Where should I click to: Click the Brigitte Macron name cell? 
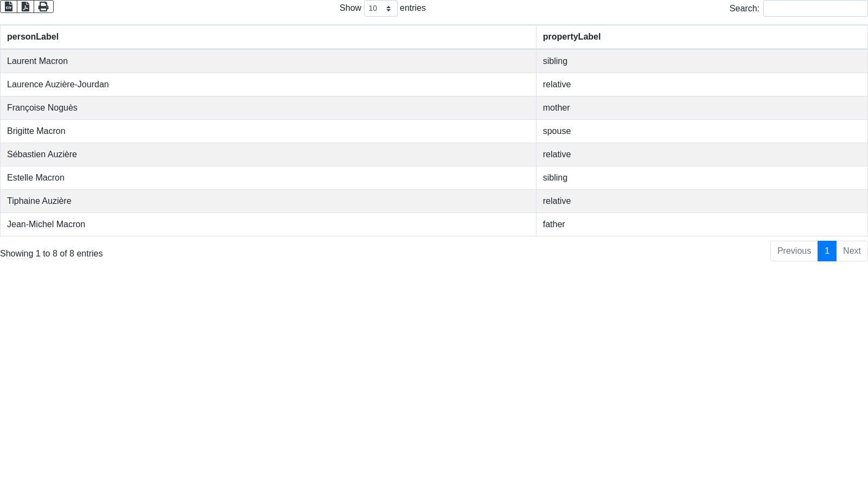click(x=36, y=131)
